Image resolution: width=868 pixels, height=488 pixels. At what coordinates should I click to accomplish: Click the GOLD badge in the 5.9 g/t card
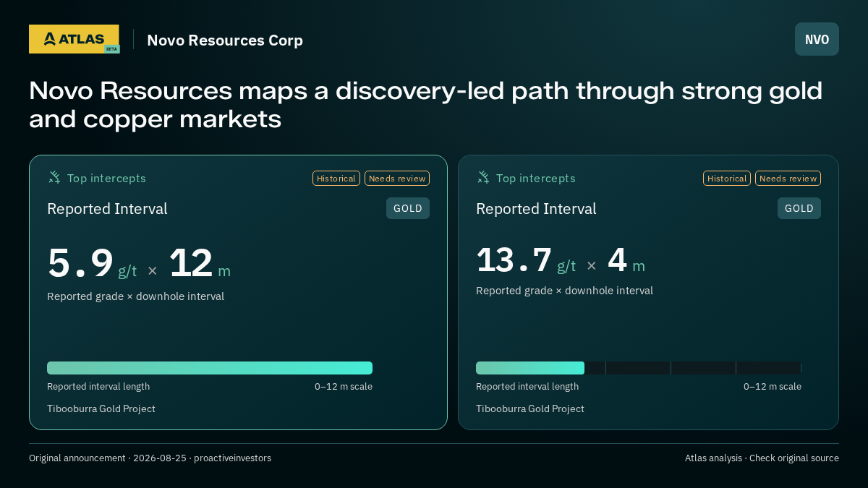pos(408,208)
